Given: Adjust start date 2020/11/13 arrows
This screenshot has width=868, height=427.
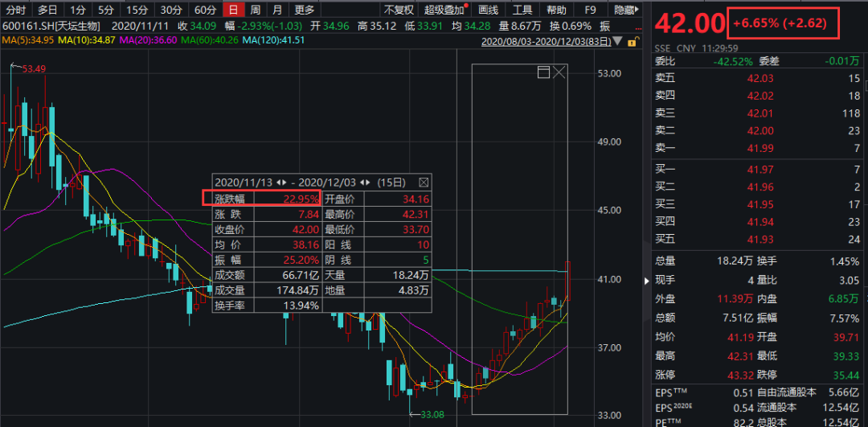Looking at the screenshot, I should coord(281,183).
